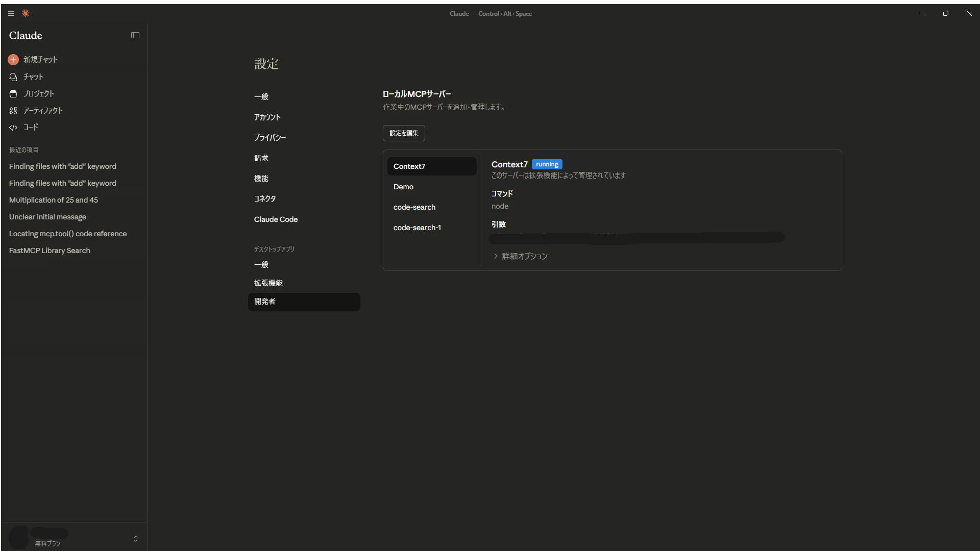Screen dimensions: 980x551
Task: Open the hamburger menu in title bar
Action: pyautogui.click(x=11, y=13)
